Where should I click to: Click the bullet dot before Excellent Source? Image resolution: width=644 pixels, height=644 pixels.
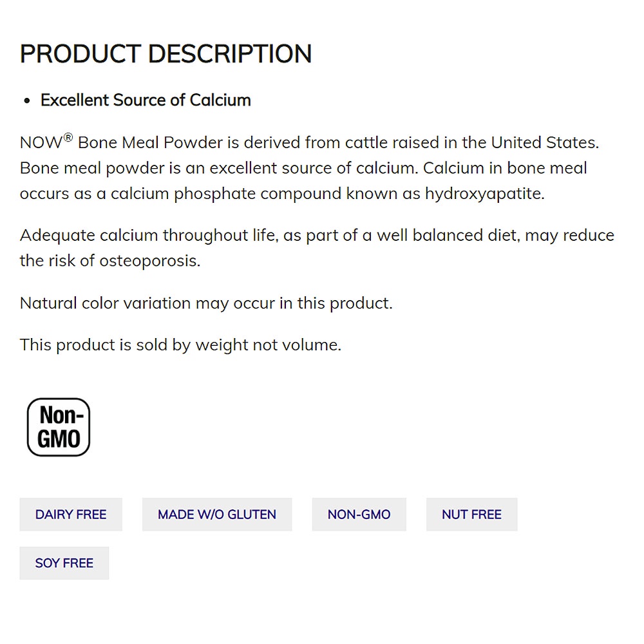[x=26, y=101]
